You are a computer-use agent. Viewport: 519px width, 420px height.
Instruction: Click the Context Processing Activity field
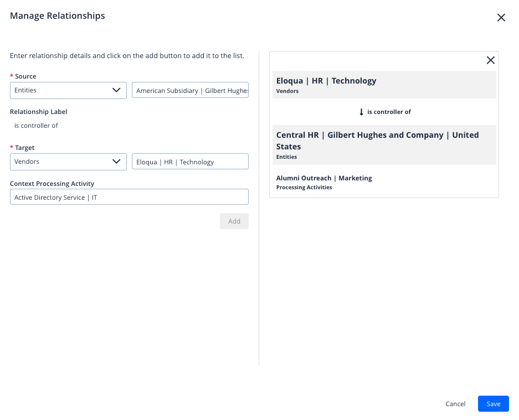129,197
